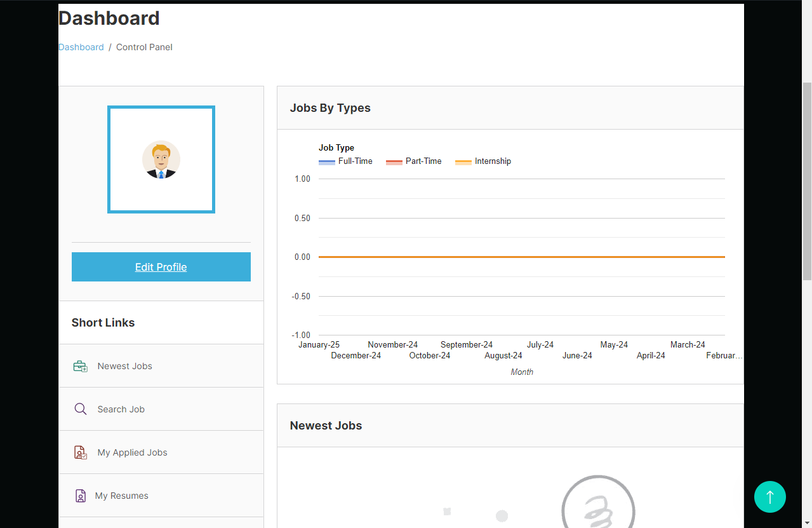Open the Dashboard breadcrumb link
The width and height of the screenshot is (812, 528).
pyautogui.click(x=81, y=47)
